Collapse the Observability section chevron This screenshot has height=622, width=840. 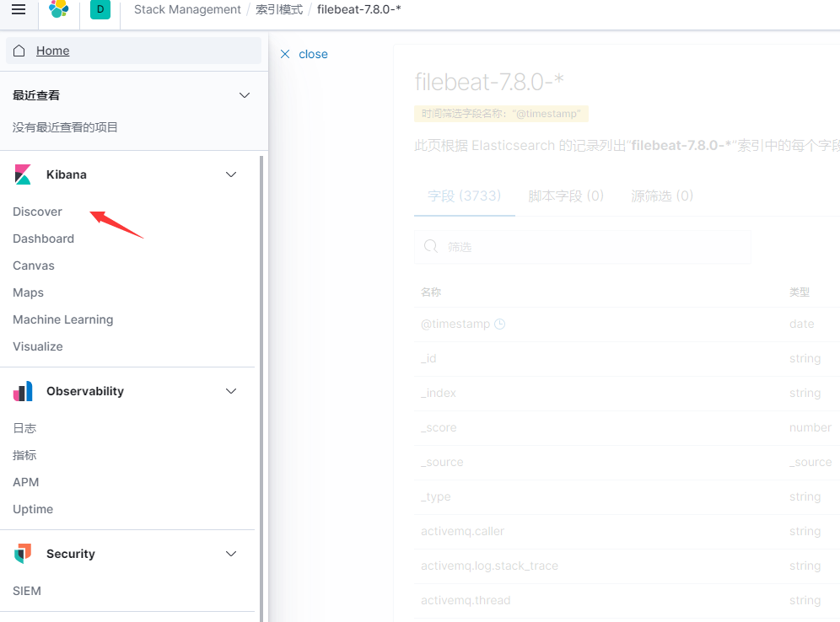[x=231, y=391]
